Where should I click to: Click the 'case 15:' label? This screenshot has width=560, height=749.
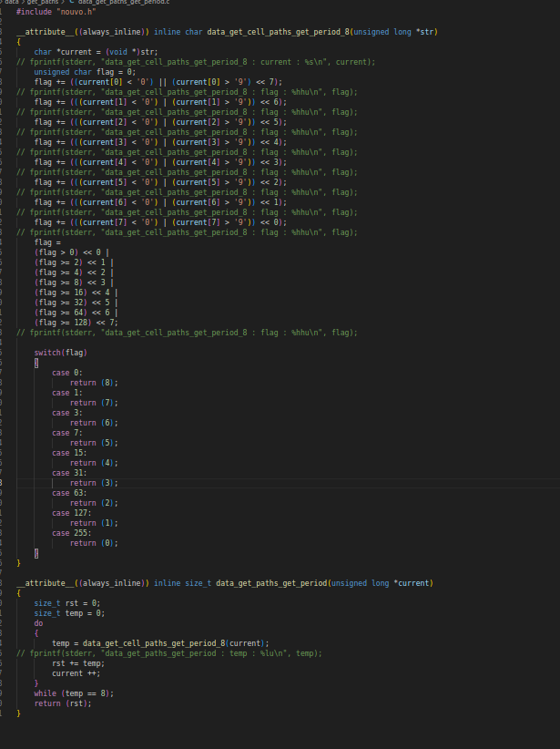point(70,453)
